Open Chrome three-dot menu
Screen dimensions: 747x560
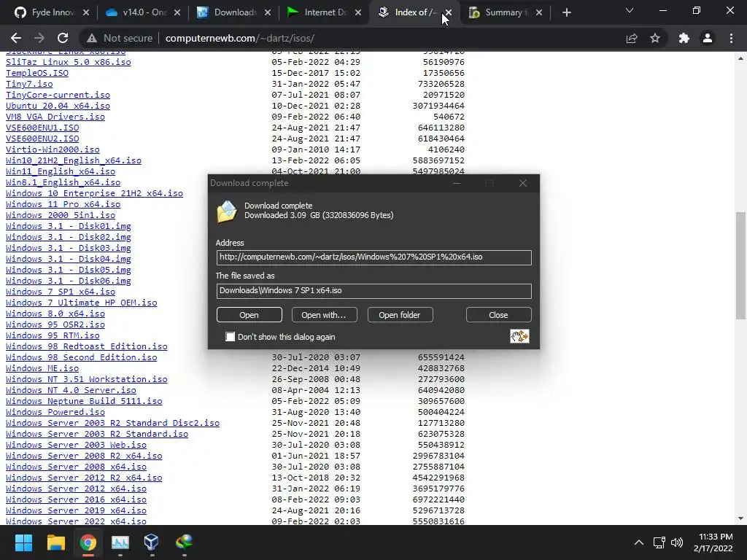(731, 38)
